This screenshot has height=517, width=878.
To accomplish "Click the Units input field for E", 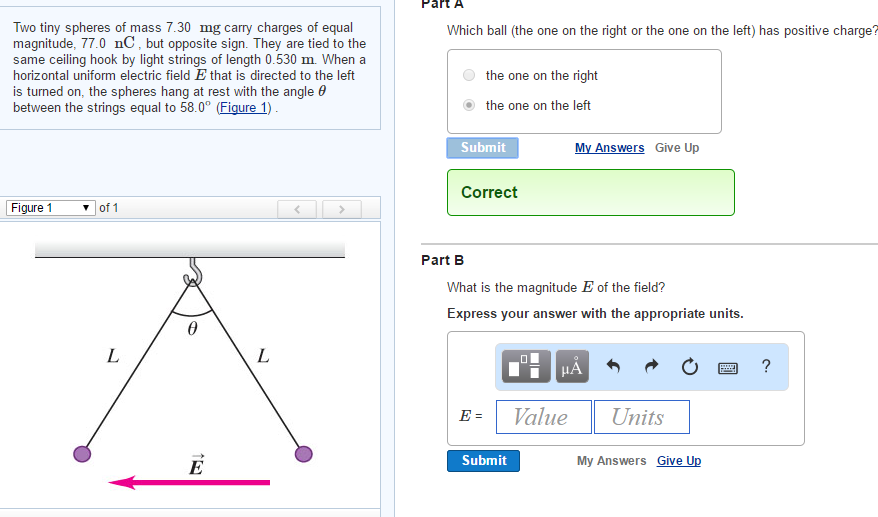I will pos(640,417).
